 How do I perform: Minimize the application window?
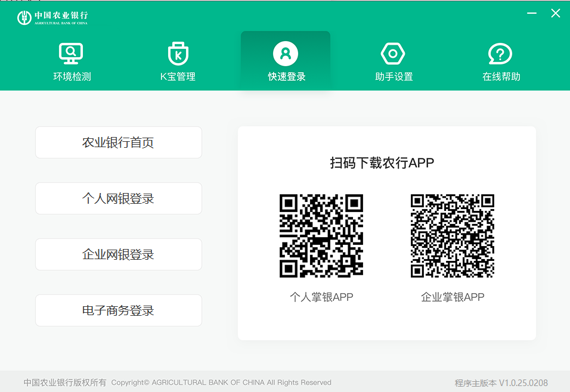[531, 12]
